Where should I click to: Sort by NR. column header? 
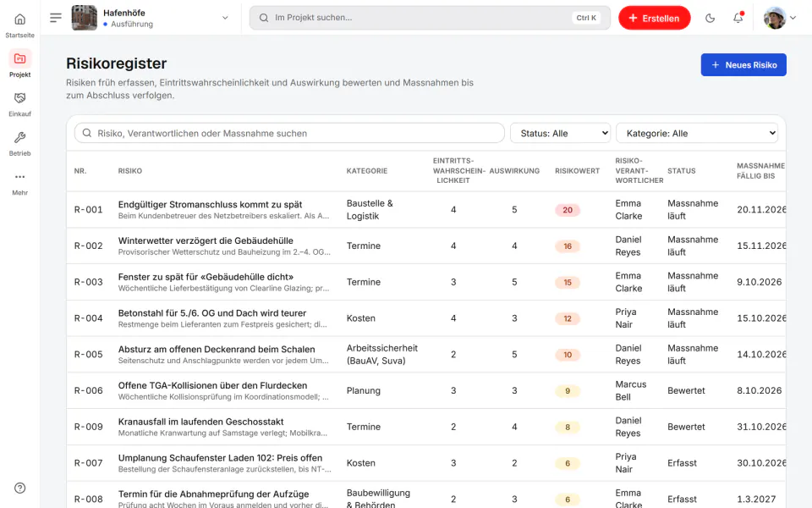click(x=80, y=170)
